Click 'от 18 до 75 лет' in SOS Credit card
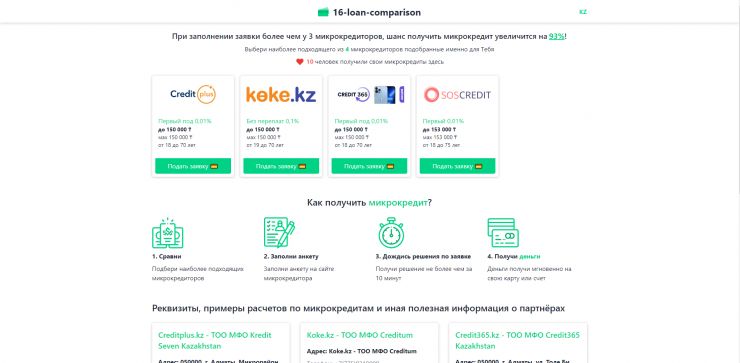This screenshot has height=363, width=740. pos(441,145)
